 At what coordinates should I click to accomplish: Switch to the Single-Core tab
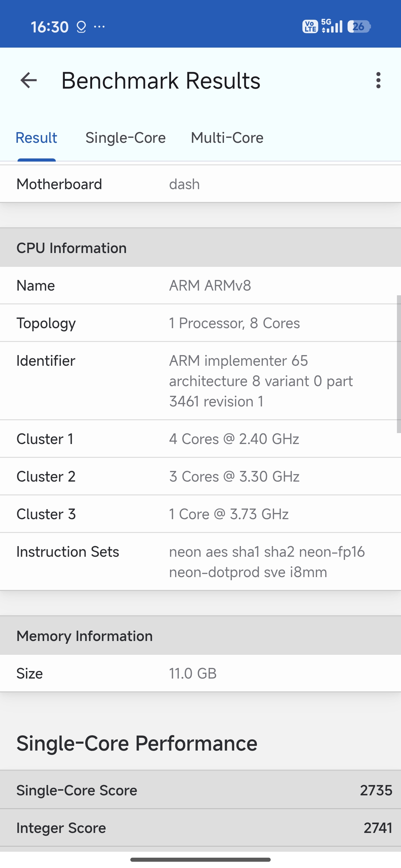click(125, 138)
